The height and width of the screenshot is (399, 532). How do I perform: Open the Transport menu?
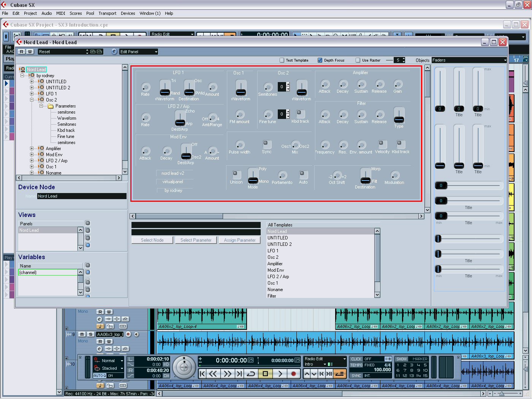click(108, 13)
